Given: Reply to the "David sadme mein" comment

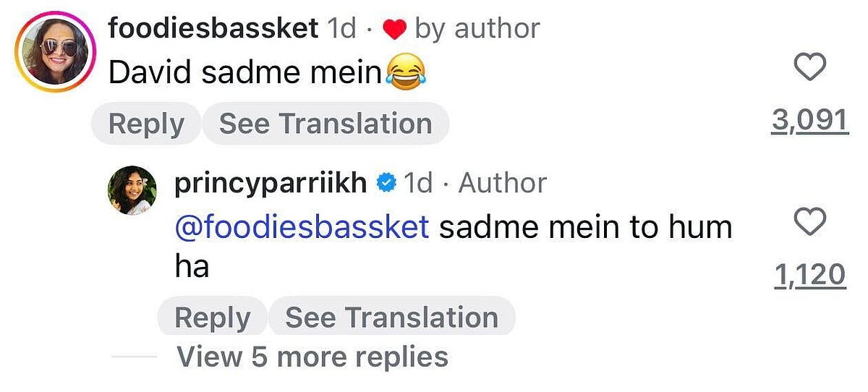Looking at the screenshot, I should [x=145, y=124].
